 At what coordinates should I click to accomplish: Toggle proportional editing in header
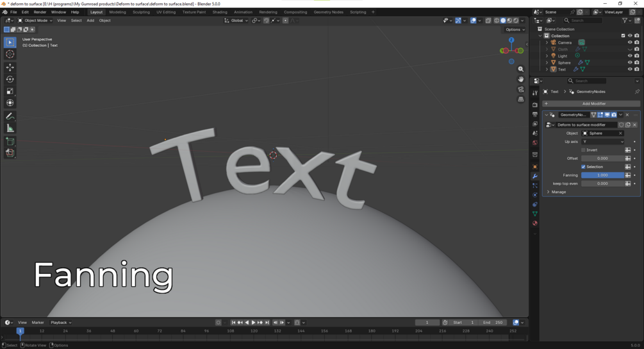pos(285,21)
